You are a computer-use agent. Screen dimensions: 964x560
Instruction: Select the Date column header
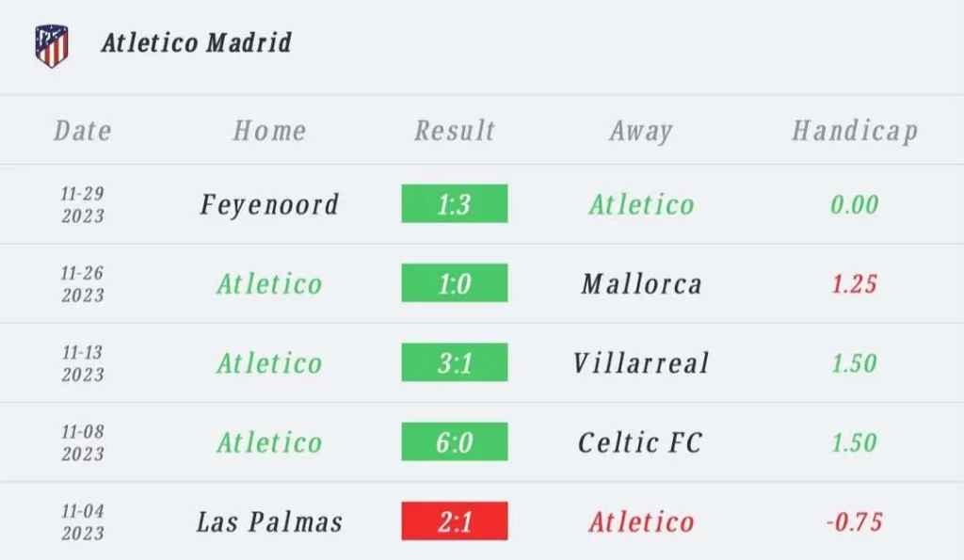pos(83,130)
